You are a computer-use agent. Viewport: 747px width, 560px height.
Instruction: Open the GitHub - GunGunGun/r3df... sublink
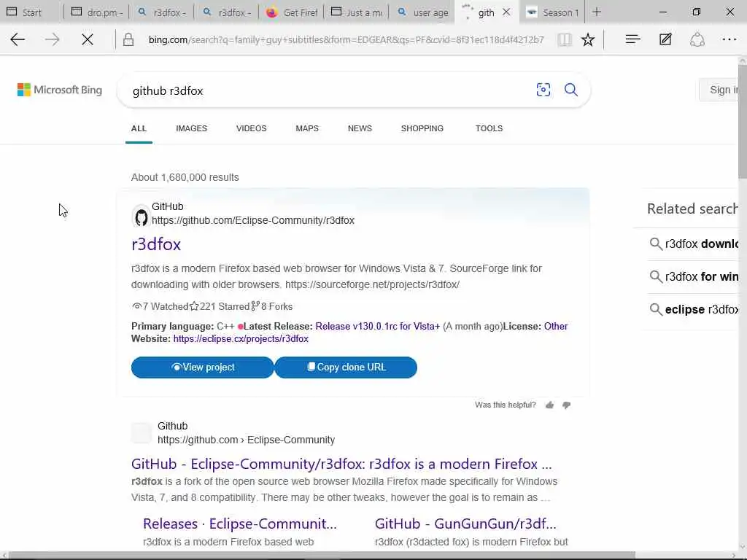click(x=465, y=524)
